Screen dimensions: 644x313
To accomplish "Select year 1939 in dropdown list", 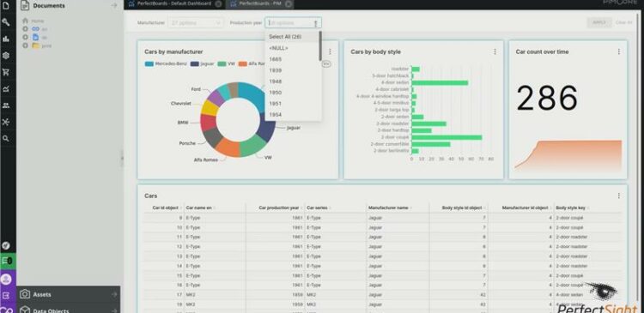I will 275,70.
